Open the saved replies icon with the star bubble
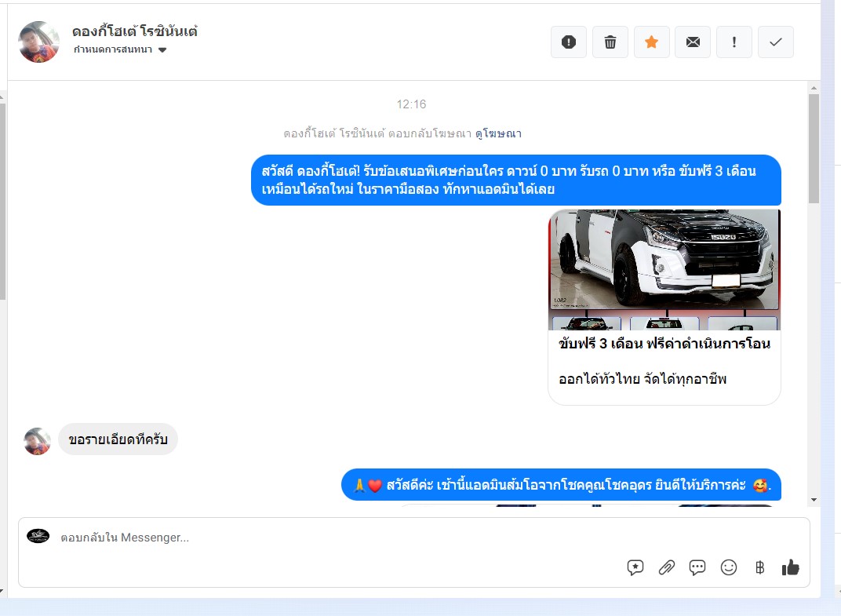This screenshot has width=841, height=616. click(x=635, y=567)
